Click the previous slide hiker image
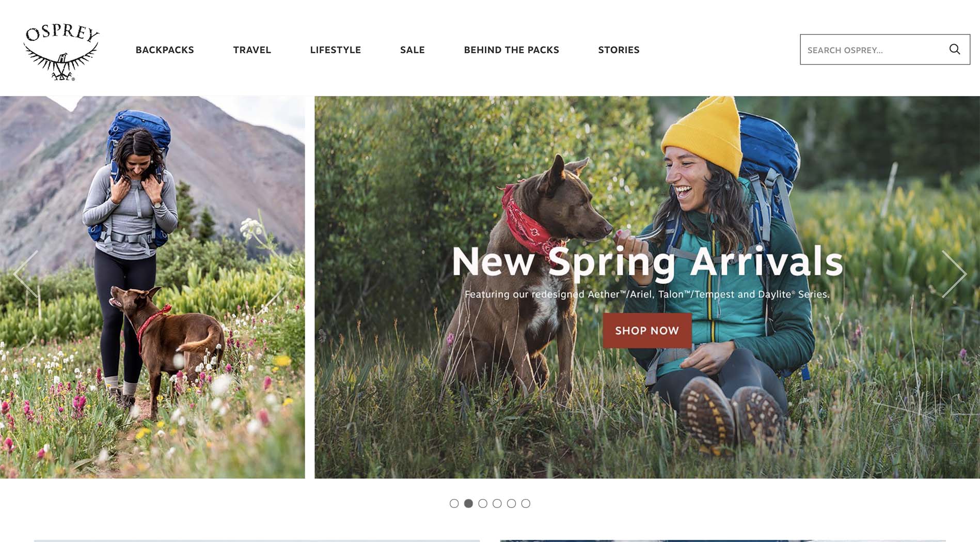 (x=152, y=287)
